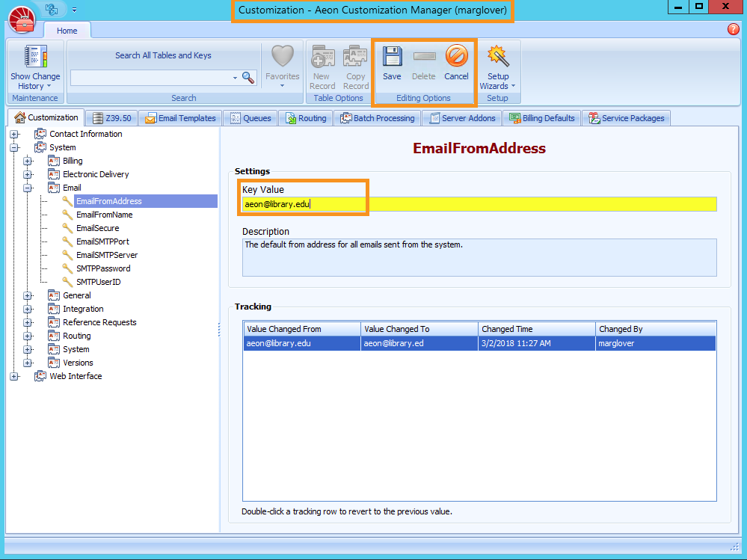Screen dimensions: 747x560
Task: Select the EmailSMTPServer key
Action: tap(106, 255)
